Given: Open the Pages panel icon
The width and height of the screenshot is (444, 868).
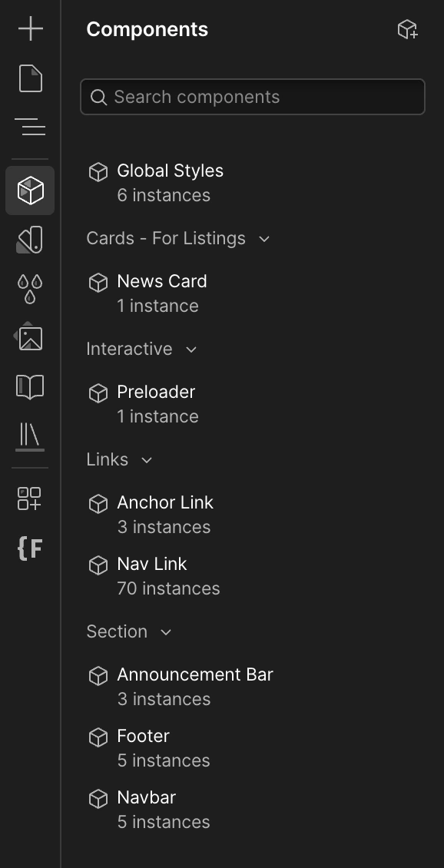Looking at the screenshot, I should tap(30, 78).
